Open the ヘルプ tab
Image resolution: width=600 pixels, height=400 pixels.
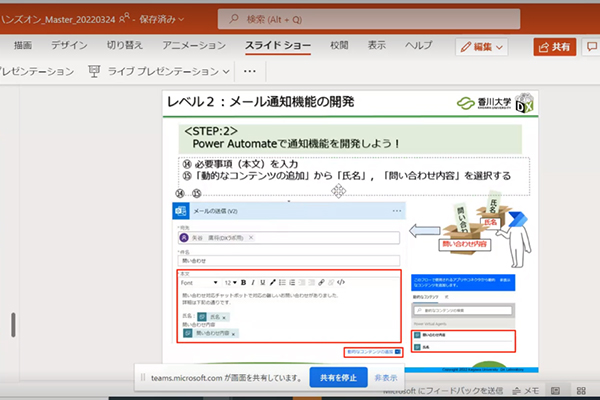tap(419, 46)
